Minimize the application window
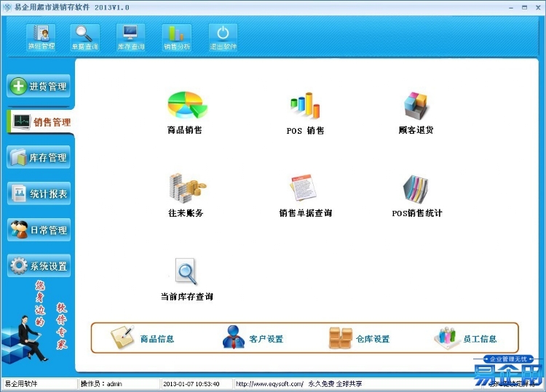 pyautogui.click(x=511, y=8)
